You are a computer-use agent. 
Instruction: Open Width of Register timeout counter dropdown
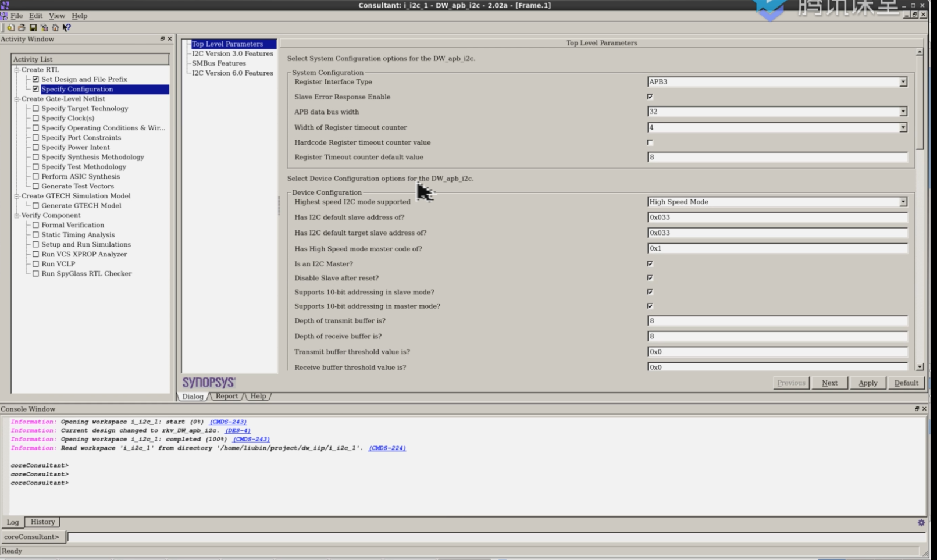pyautogui.click(x=903, y=127)
